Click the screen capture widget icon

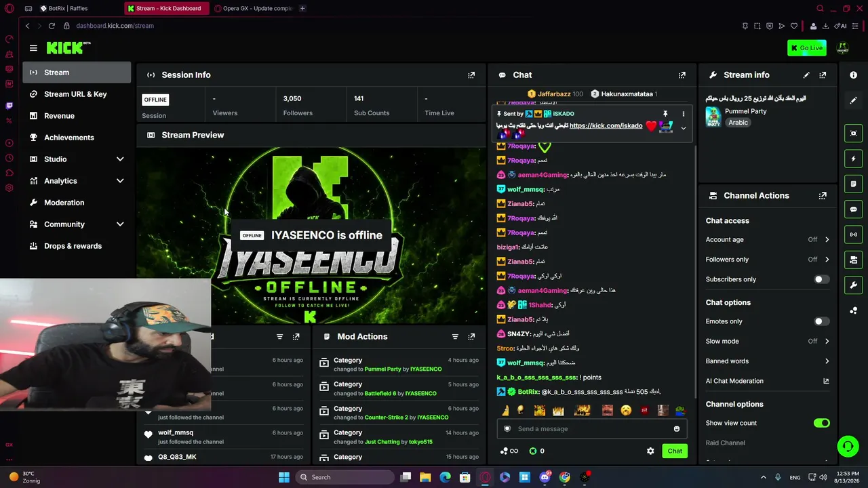[854, 134]
